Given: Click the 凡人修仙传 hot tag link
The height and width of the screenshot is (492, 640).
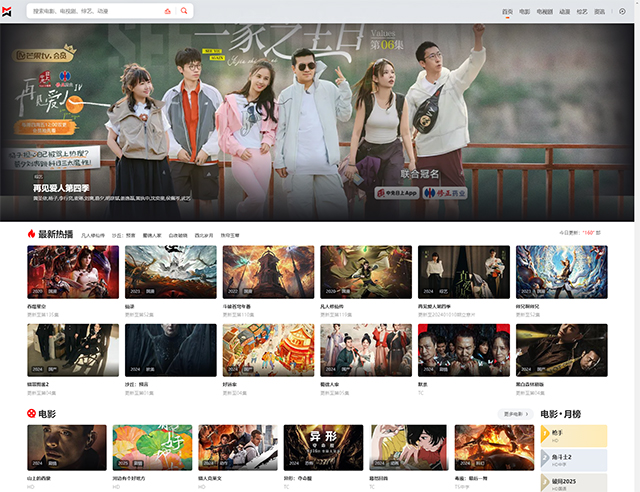Looking at the screenshot, I should coord(93,236).
